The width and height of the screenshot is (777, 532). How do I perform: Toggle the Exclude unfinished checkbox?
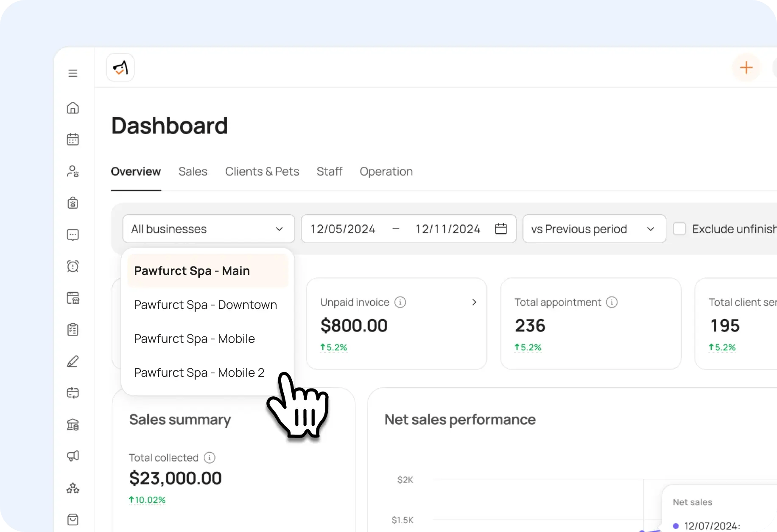click(679, 229)
